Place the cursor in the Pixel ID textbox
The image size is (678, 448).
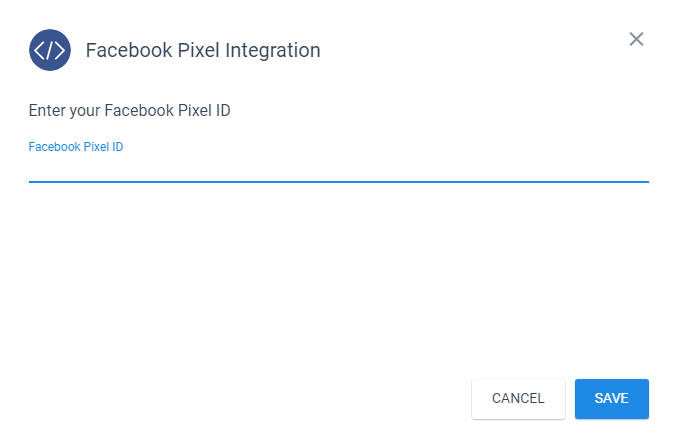(x=339, y=169)
